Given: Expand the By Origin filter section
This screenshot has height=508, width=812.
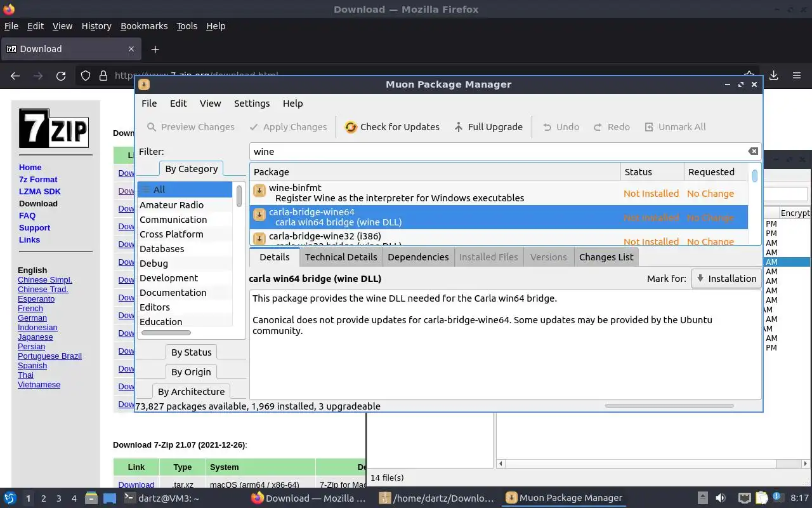Looking at the screenshot, I should (x=191, y=372).
